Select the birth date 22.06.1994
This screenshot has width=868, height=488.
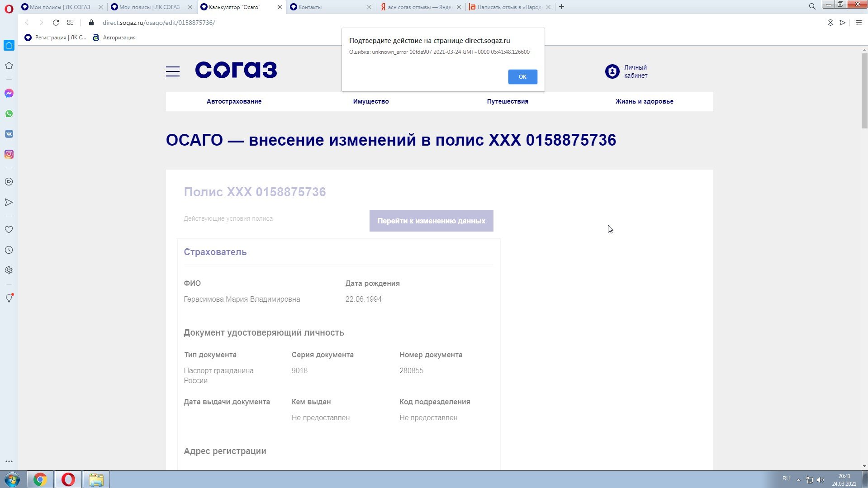364,299
